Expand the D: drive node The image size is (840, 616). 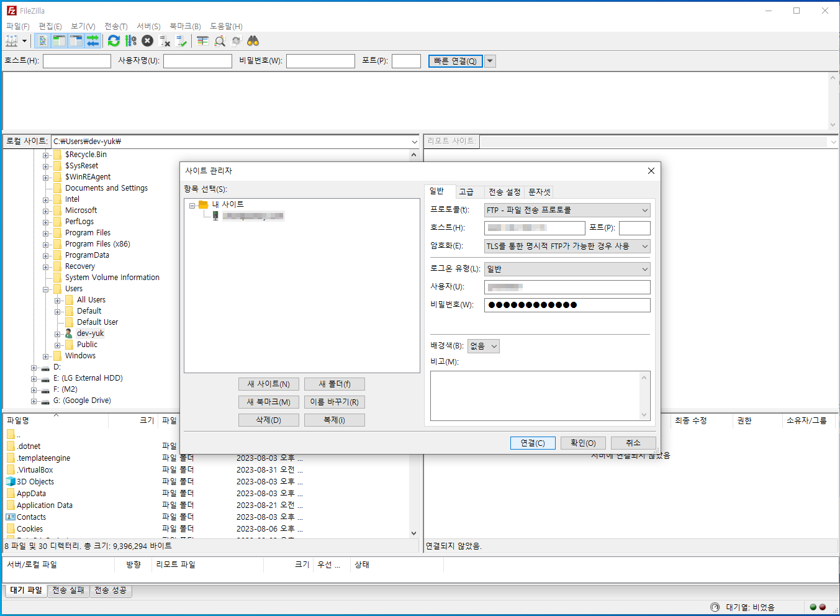pos(34,368)
